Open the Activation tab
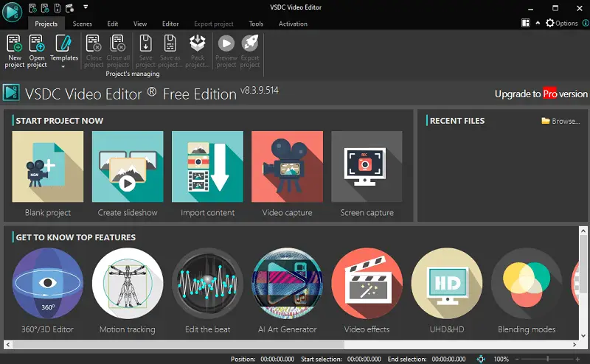This screenshot has height=364, width=590. pos(293,24)
